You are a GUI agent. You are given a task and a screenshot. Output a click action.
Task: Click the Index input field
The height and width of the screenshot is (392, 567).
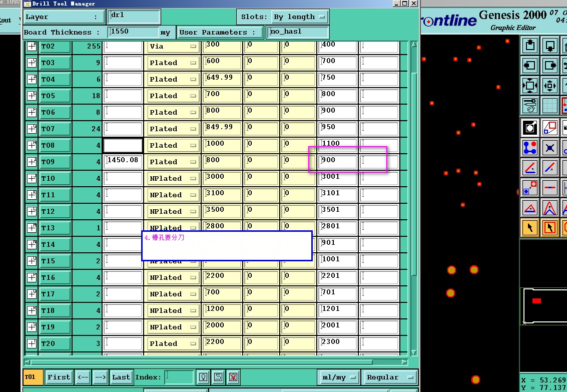point(179,377)
